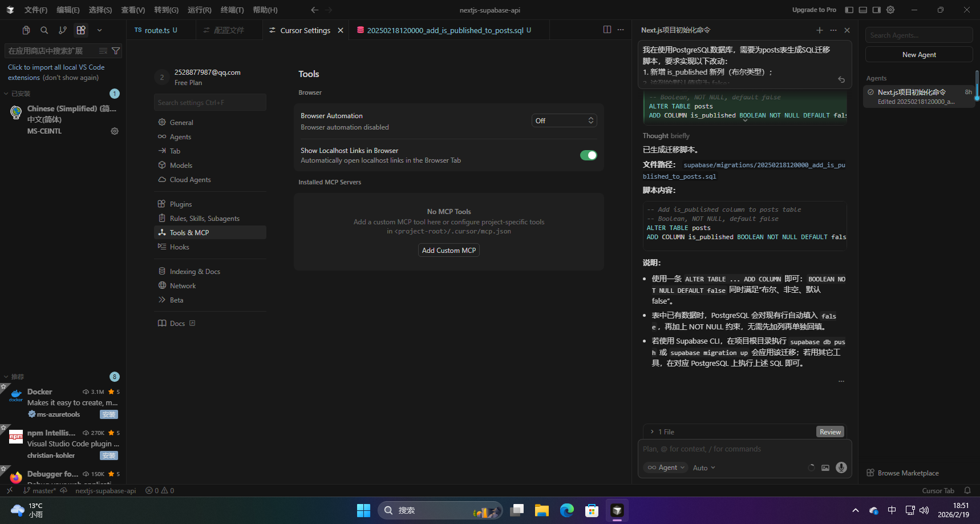Screen dimensions: 980x524
Task: Start a new chat with the plus icon
Action: 820,30
